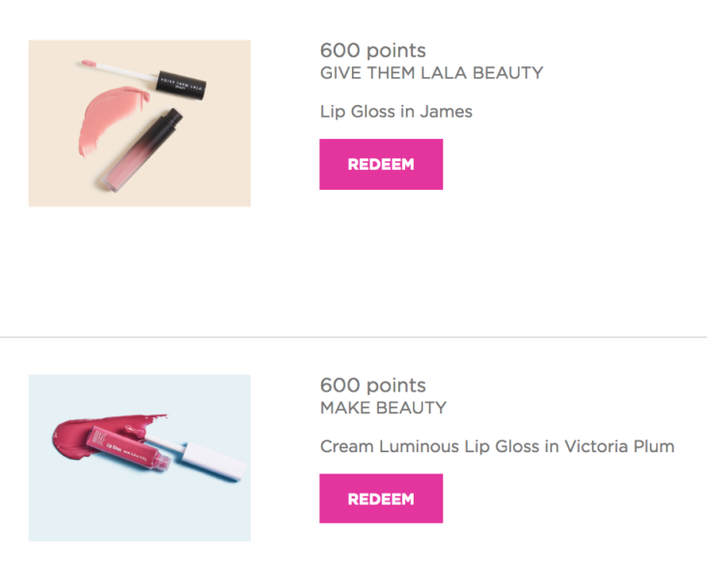Image resolution: width=707 pixels, height=588 pixels.
Task: Click the black wand cap labeled Give Them Lala
Action: point(181,84)
